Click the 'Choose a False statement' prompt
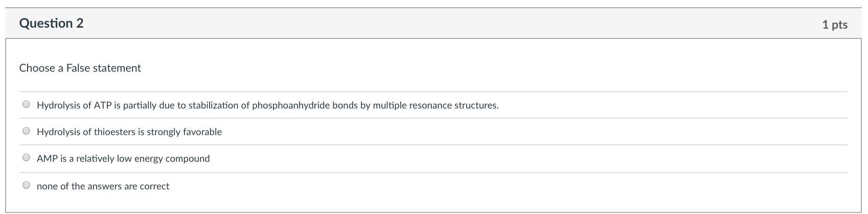868x214 pixels. pos(80,68)
